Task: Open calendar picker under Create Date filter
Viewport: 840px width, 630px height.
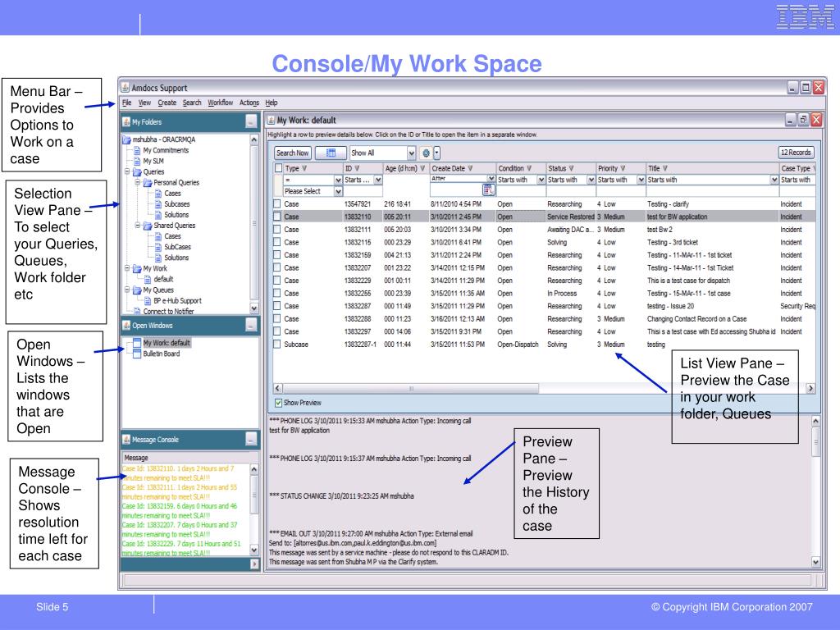Action: pos(488,189)
